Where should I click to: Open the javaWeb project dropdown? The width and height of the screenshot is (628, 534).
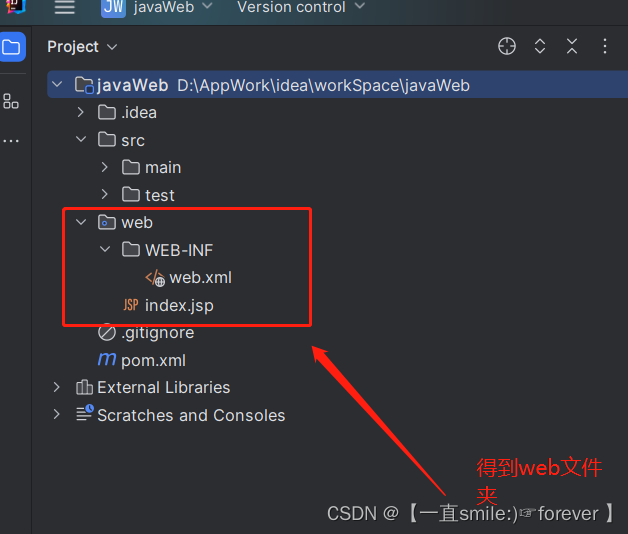tap(173, 7)
